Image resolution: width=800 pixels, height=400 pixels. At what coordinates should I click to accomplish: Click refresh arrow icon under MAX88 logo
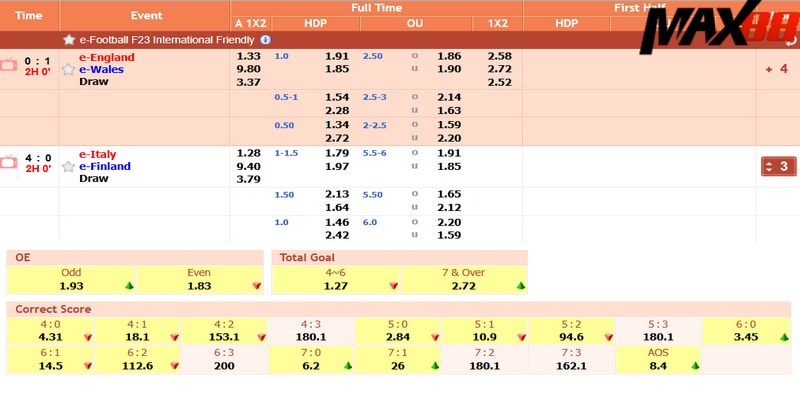point(791,40)
